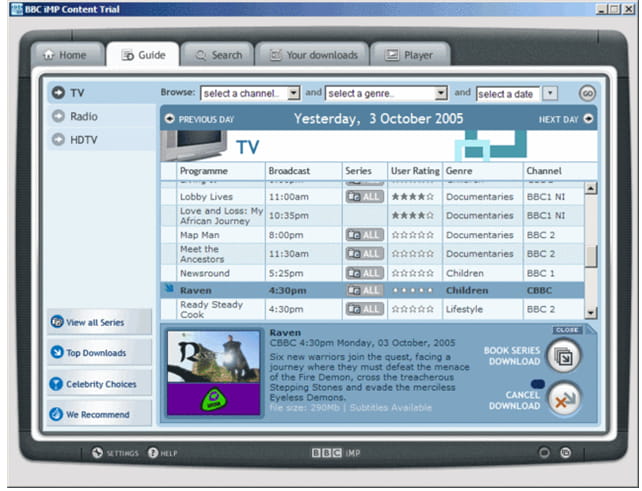Go to Next Day

click(x=566, y=119)
